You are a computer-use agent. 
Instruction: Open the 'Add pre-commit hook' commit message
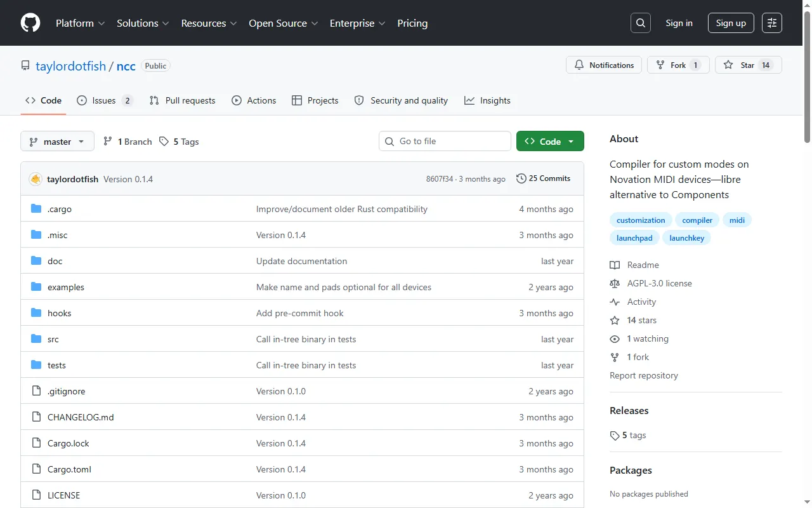click(x=300, y=313)
